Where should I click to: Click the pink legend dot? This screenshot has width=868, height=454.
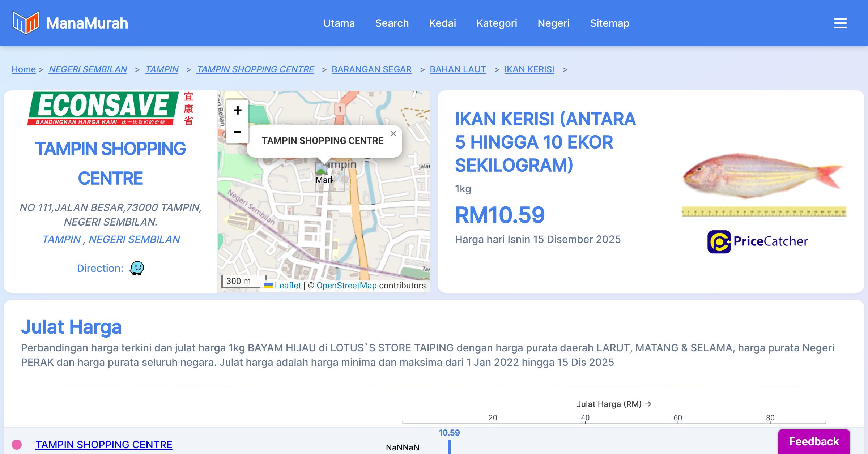(17, 444)
